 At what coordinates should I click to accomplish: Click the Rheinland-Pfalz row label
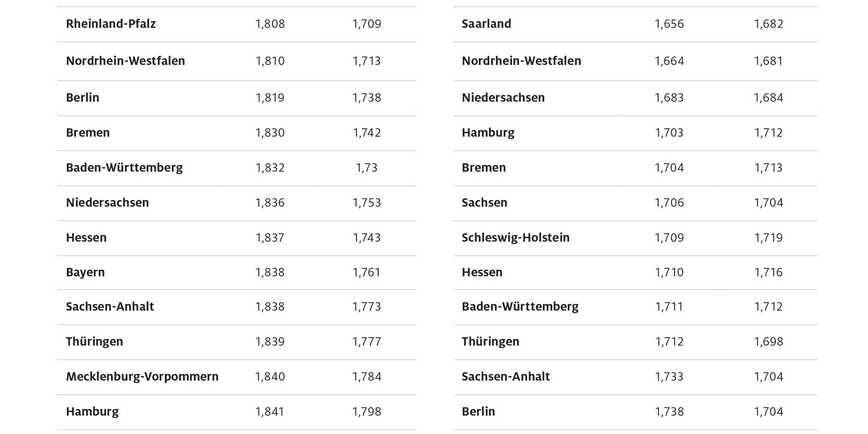[x=111, y=24]
